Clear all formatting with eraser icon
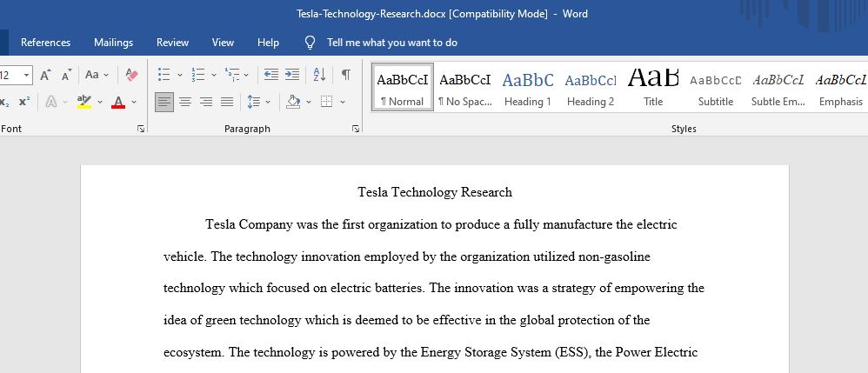The image size is (868, 373). click(131, 75)
